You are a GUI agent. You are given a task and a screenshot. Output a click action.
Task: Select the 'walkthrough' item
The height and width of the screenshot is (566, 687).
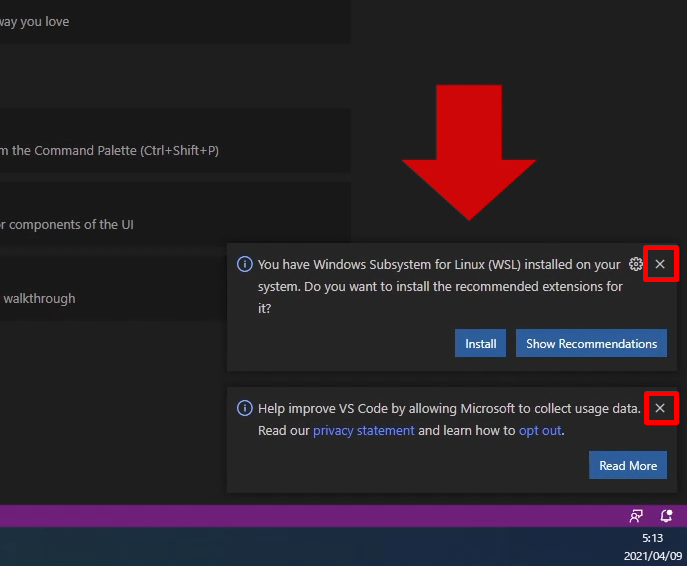tap(113, 289)
